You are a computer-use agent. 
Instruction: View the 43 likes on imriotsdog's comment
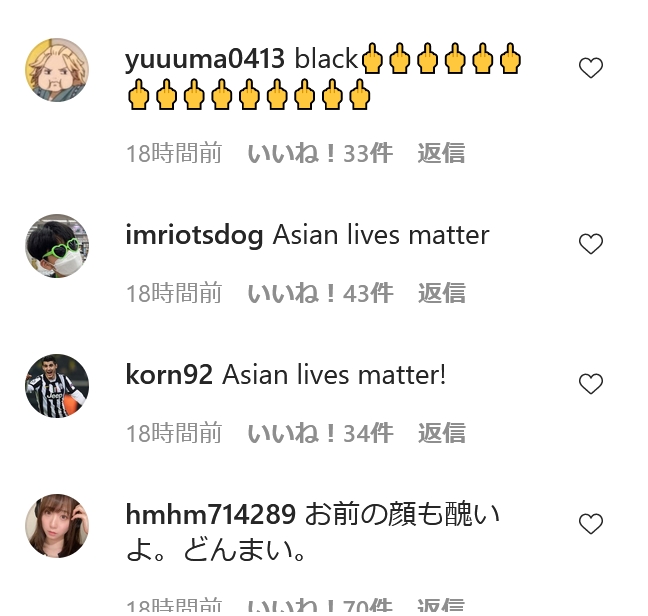pos(320,293)
